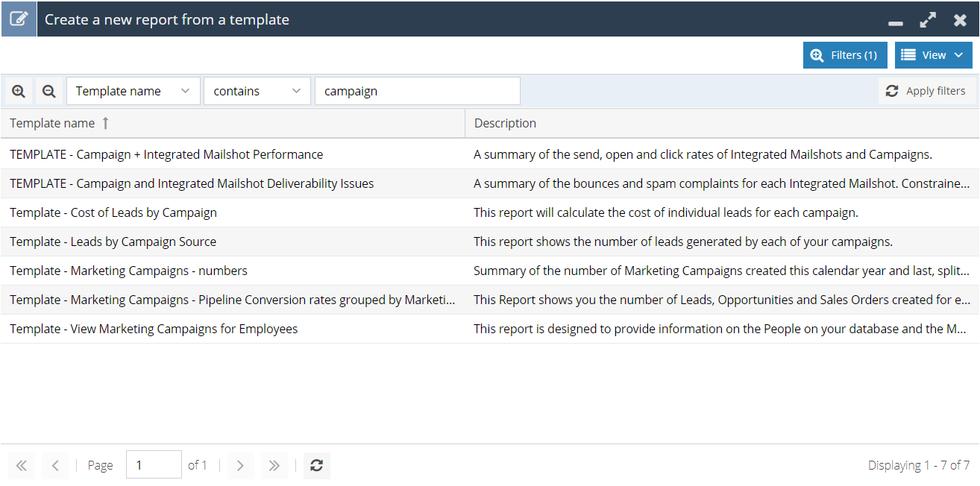Go to the first page

click(x=21, y=465)
